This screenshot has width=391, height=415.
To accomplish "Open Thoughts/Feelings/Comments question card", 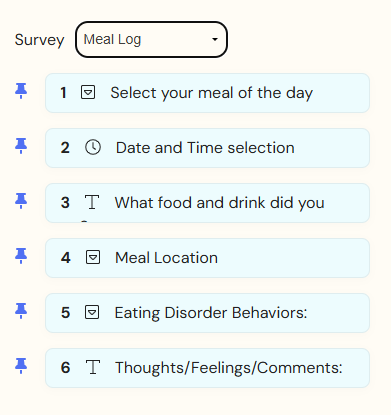I will [x=207, y=368].
